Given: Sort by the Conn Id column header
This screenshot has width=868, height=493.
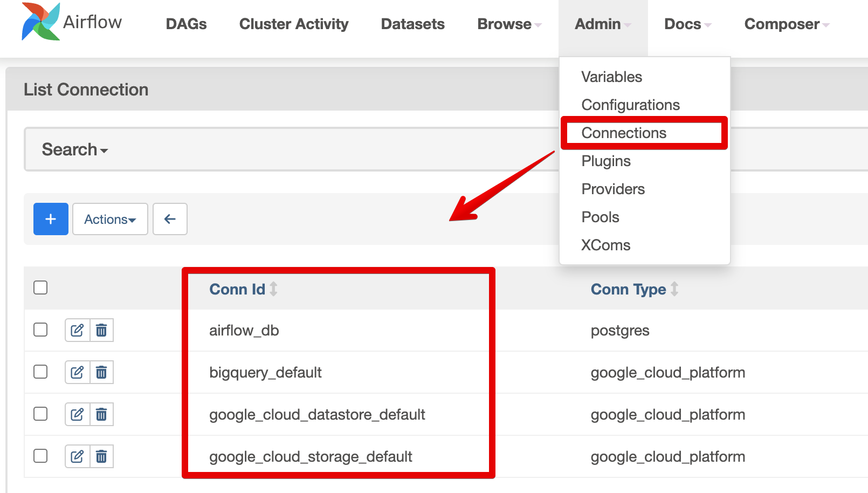Looking at the screenshot, I should coord(237,289).
